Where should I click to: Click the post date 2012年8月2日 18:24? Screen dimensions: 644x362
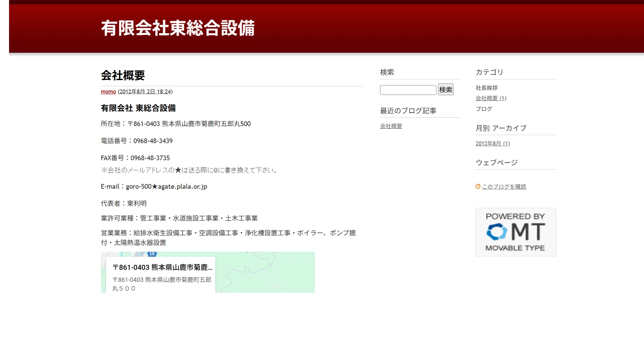146,92
